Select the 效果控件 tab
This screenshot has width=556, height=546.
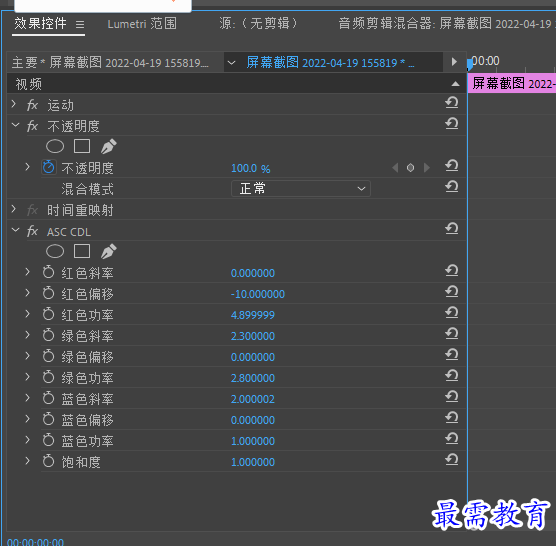point(40,23)
